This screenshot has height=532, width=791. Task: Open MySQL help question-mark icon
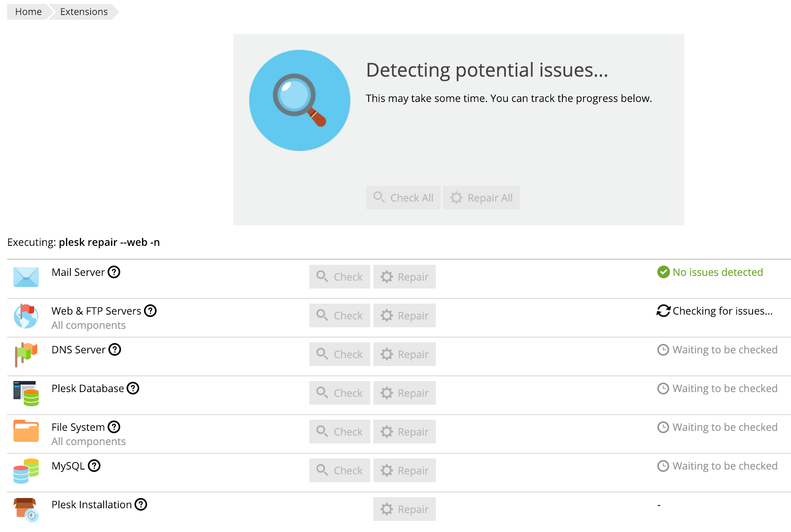(x=94, y=466)
